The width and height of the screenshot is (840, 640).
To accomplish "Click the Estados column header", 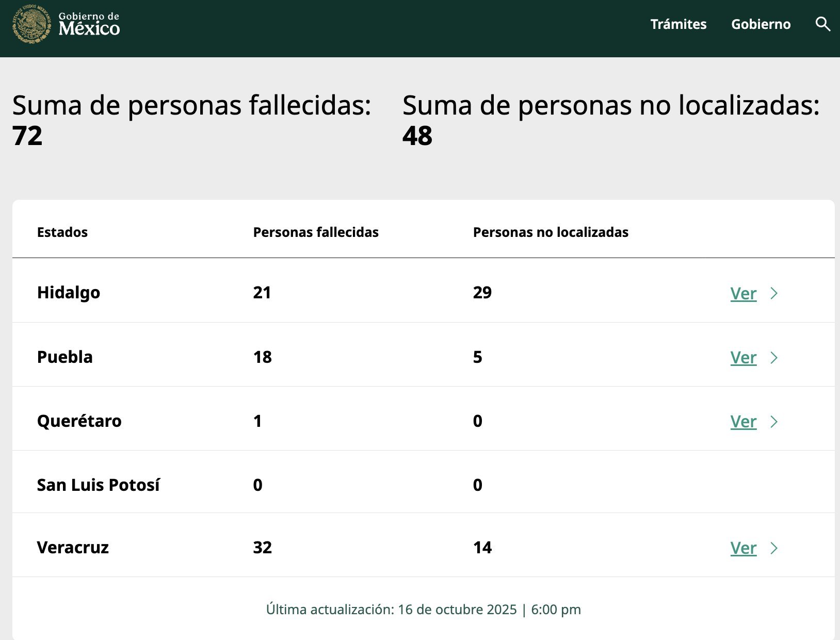I will (62, 232).
